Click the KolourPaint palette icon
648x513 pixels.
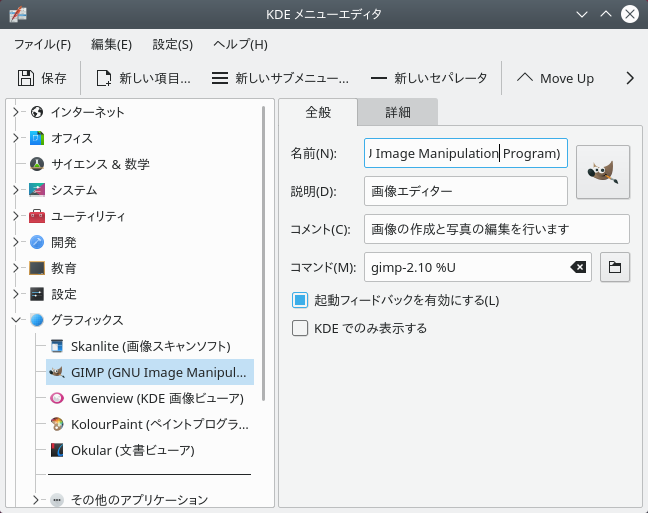[x=57, y=424]
